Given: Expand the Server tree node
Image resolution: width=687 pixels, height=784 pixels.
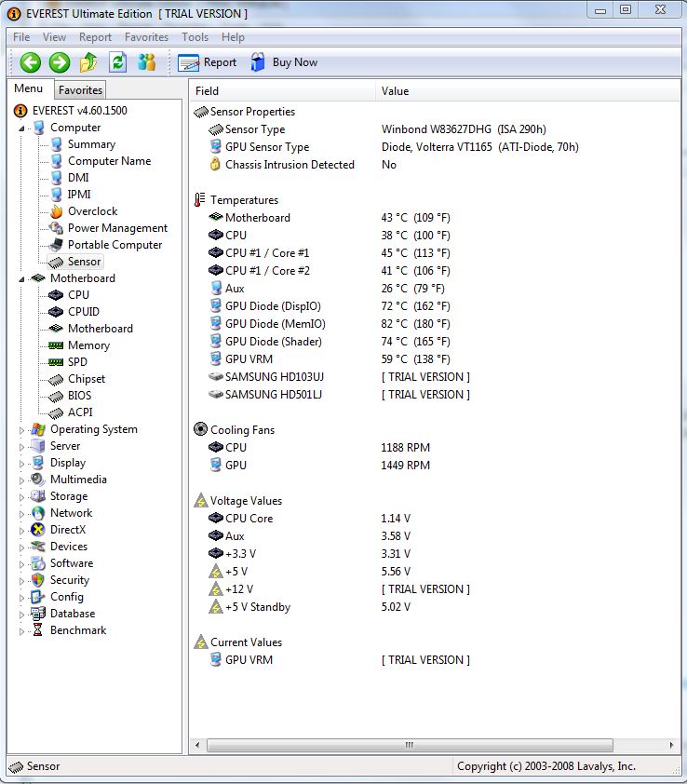Looking at the screenshot, I should (x=21, y=447).
